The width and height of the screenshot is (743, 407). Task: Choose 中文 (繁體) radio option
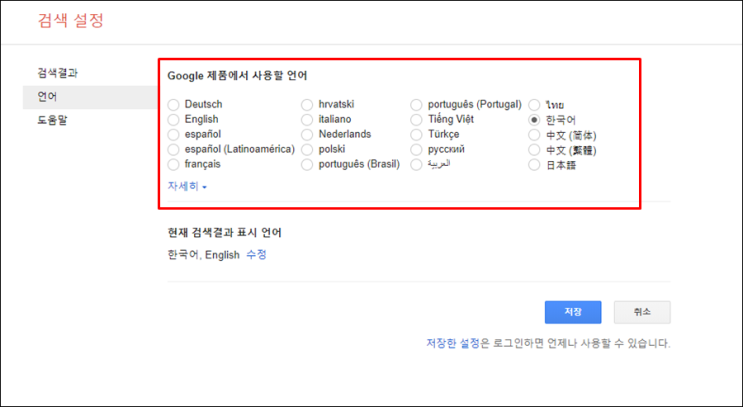pyautogui.click(x=534, y=150)
